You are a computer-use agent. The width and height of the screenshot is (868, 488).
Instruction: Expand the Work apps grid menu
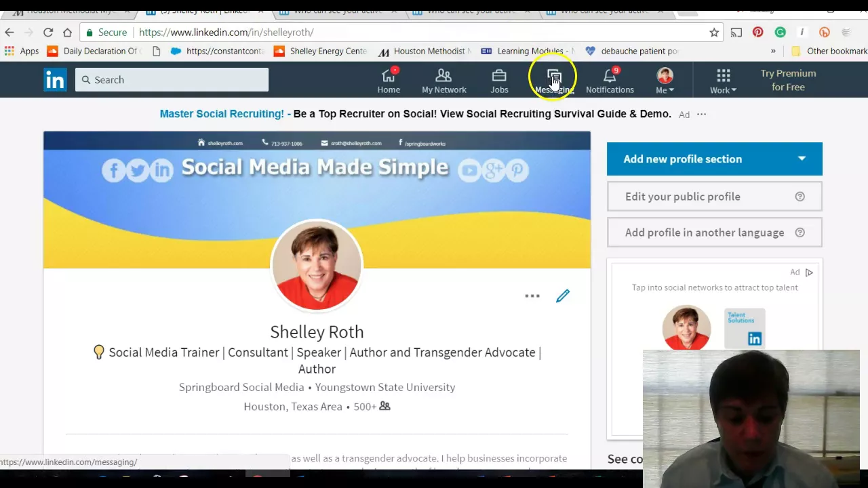coord(724,80)
